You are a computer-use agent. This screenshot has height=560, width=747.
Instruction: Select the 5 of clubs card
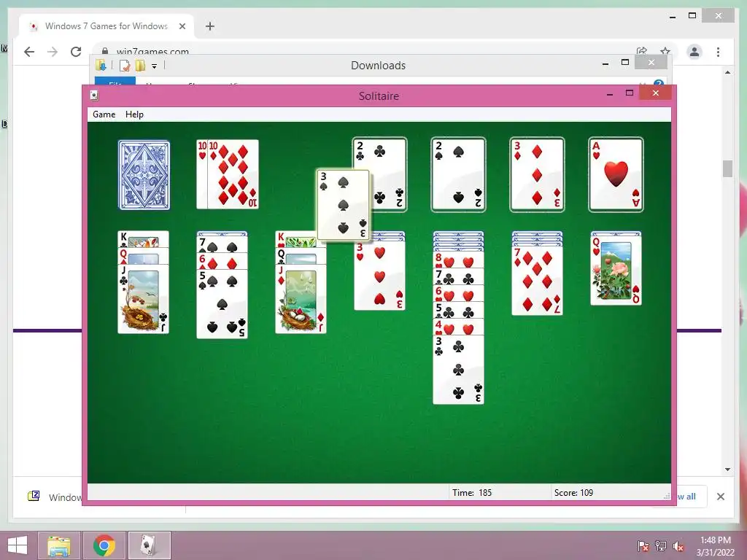click(458, 310)
